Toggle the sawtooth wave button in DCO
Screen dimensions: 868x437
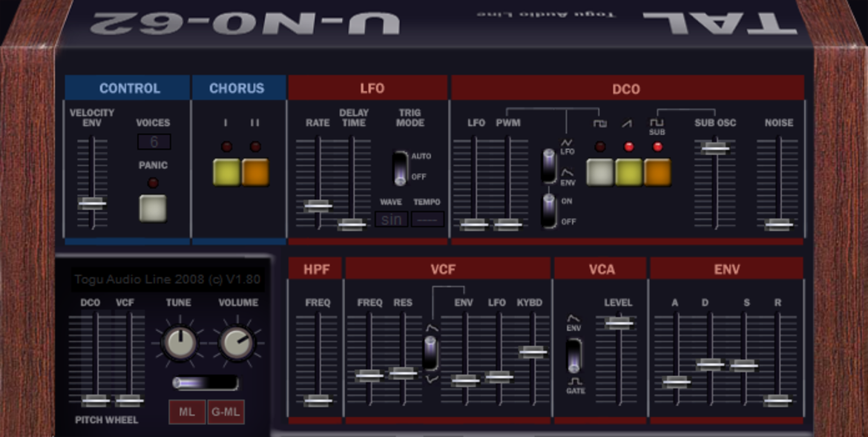pyautogui.click(x=629, y=171)
